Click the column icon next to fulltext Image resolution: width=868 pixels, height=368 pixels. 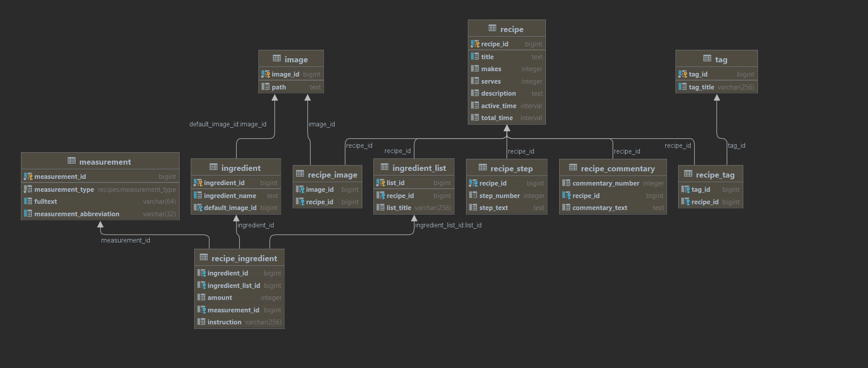point(28,201)
